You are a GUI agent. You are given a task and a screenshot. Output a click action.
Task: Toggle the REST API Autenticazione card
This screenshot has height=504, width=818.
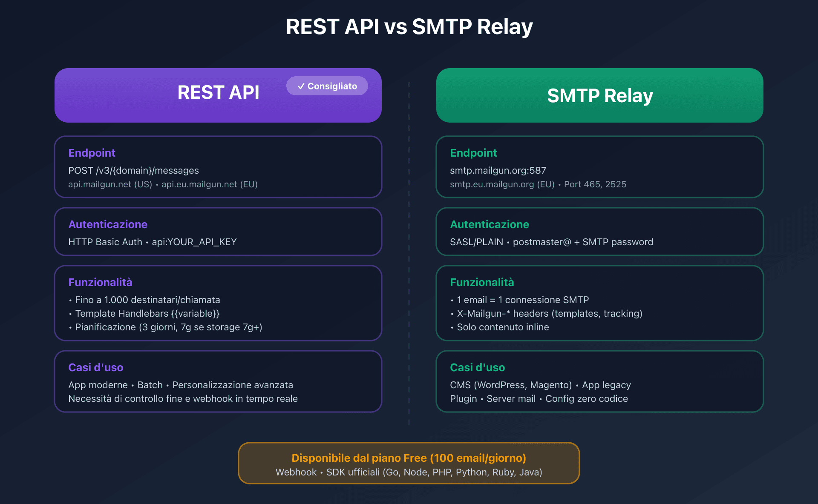pos(218,232)
